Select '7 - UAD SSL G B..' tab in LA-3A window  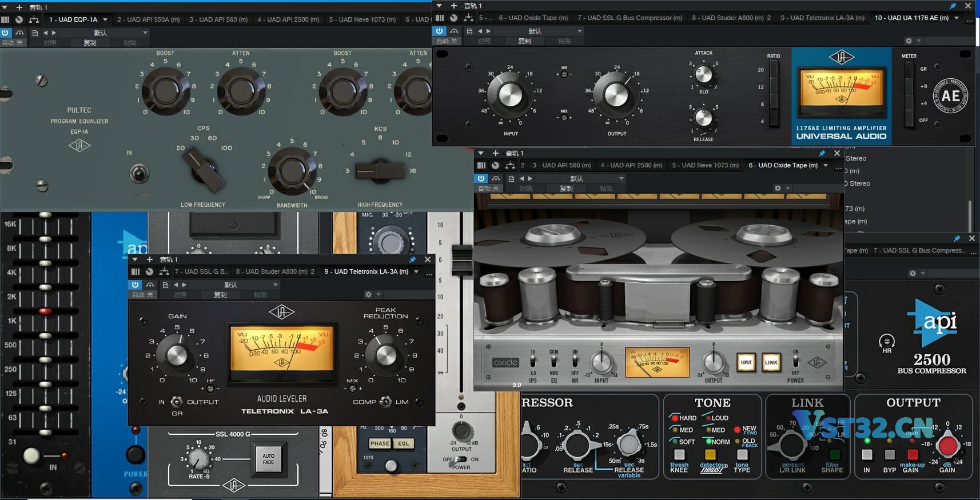[x=201, y=271]
